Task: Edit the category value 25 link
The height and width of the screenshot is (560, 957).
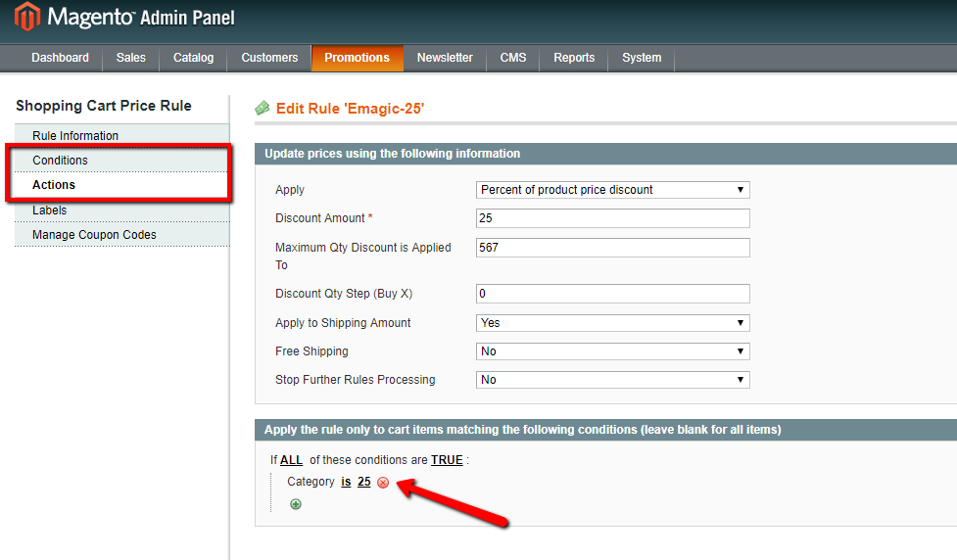Action: (x=363, y=482)
